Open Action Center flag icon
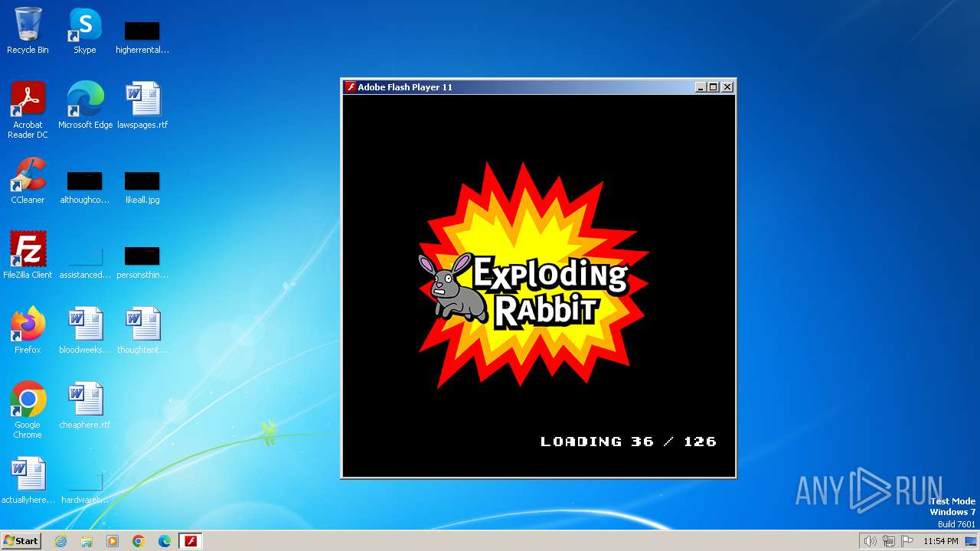Screen dimensions: 980x551 point(908,541)
